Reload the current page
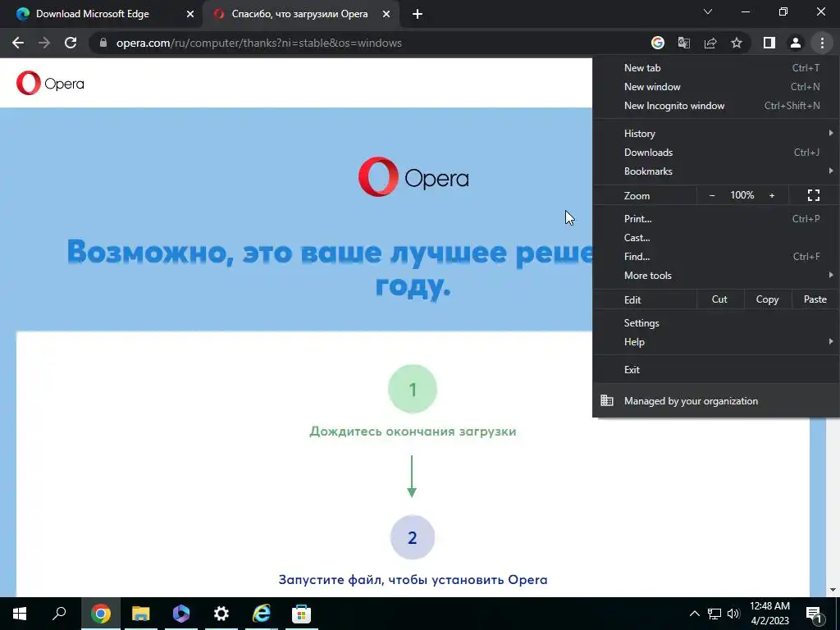 pos(71,43)
